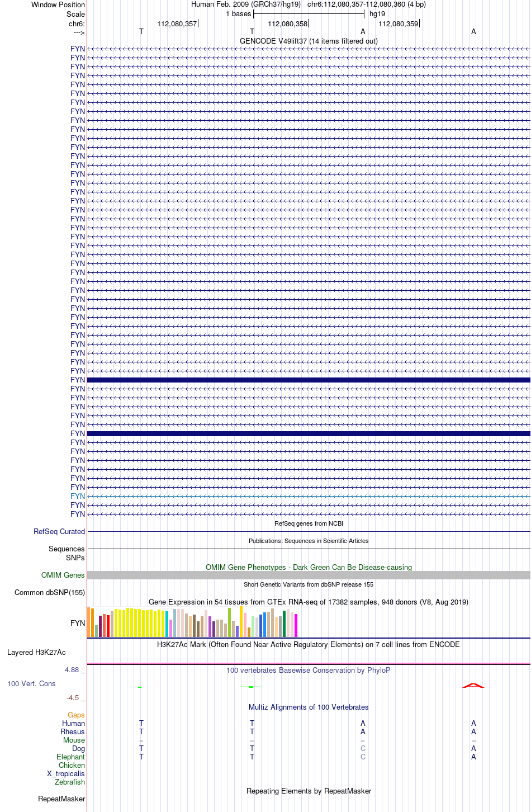Click the light-blue FYN transcript label

78,496
